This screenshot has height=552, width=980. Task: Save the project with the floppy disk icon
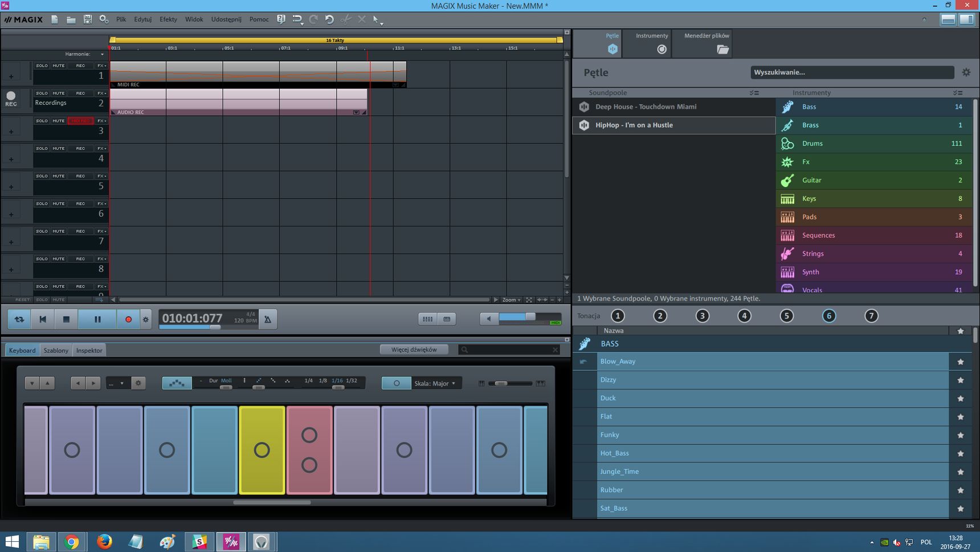[87, 19]
